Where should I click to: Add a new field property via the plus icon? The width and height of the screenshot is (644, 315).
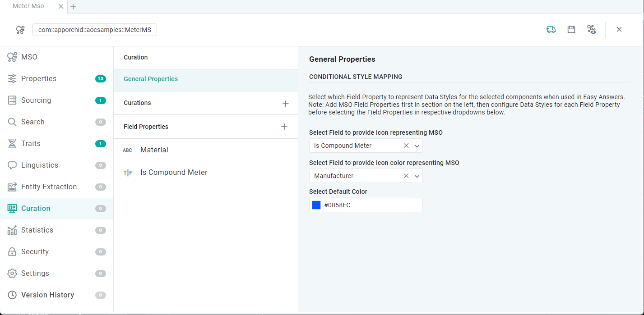click(284, 127)
